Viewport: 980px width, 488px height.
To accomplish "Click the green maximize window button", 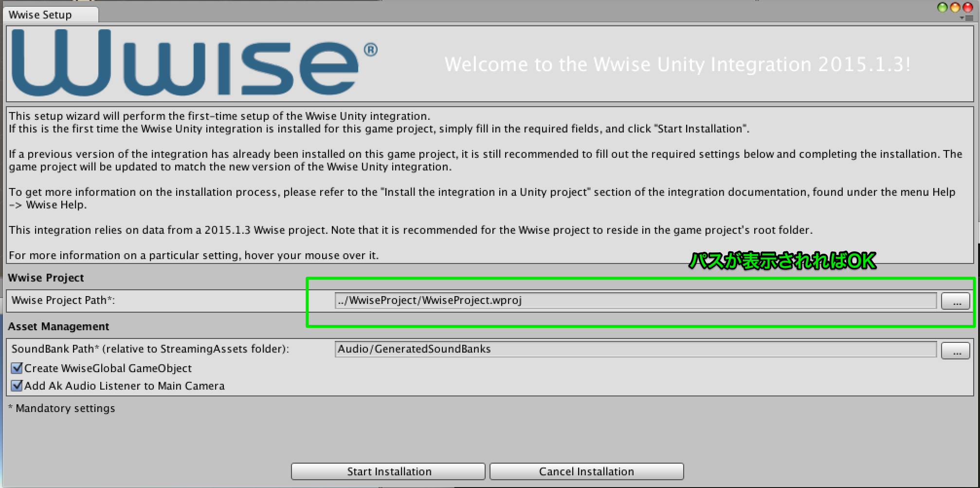I will [x=943, y=7].
